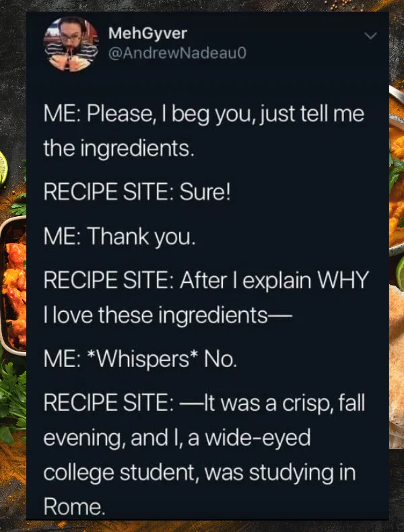Image resolution: width=404 pixels, height=532 pixels.
Task: Click the "RECIPE SITE: Sure!" line
Action: point(137,192)
